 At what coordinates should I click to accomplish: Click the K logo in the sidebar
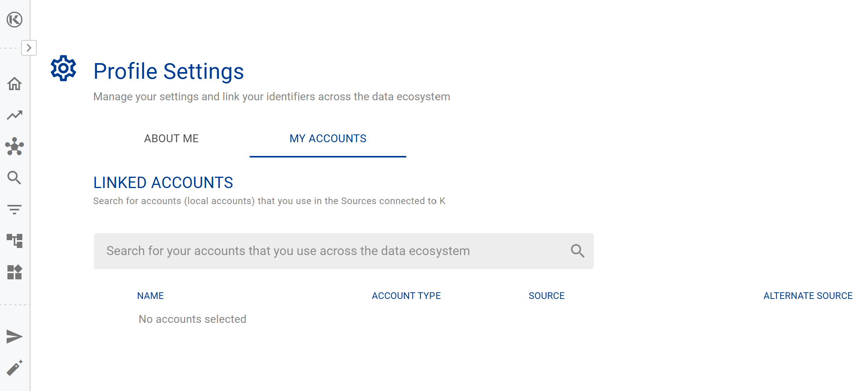[14, 20]
